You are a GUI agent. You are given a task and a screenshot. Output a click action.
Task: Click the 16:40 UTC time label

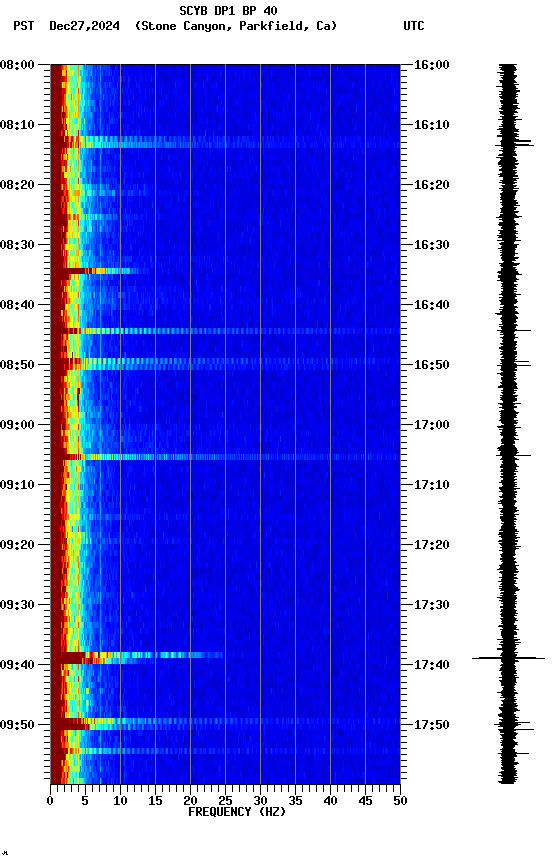pyautogui.click(x=432, y=305)
